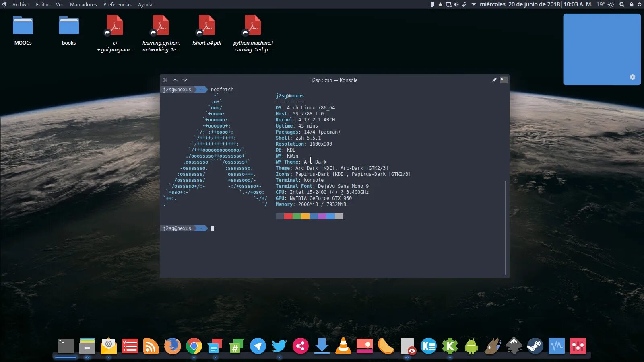This screenshot has height=362, width=644.
Task: Open the Editar menu
Action: coord(42,4)
